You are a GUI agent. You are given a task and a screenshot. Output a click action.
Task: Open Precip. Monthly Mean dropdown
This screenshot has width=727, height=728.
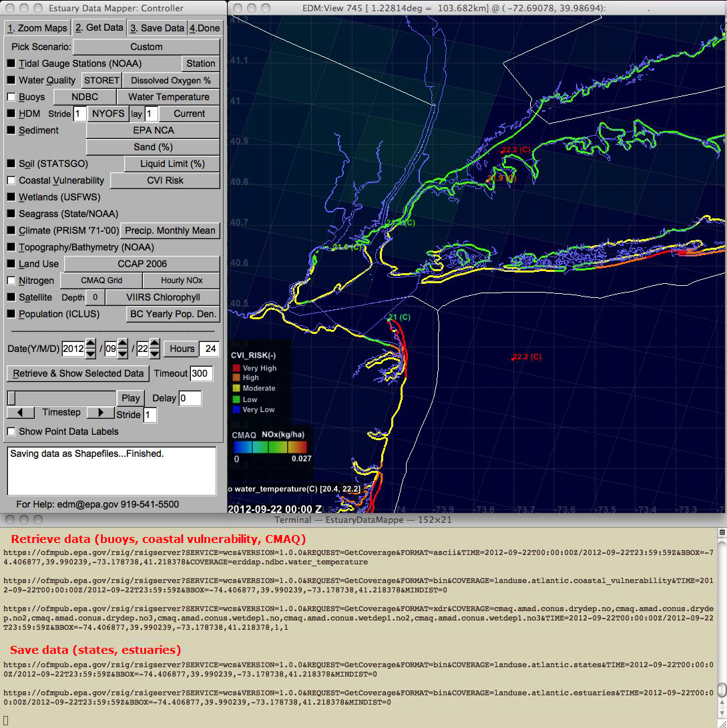click(x=170, y=230)
